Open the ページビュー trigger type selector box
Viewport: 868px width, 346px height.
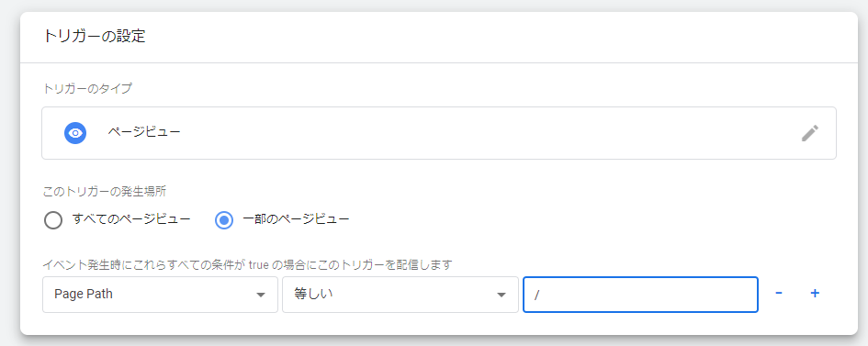click(x=439, y=133)
